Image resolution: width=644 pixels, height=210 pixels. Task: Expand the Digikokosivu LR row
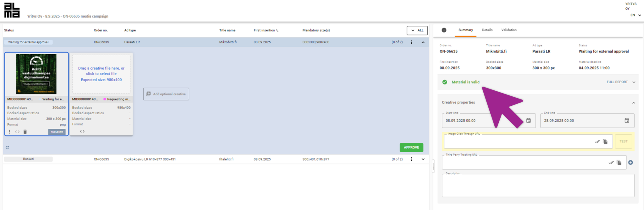click(x=423, y=159)
